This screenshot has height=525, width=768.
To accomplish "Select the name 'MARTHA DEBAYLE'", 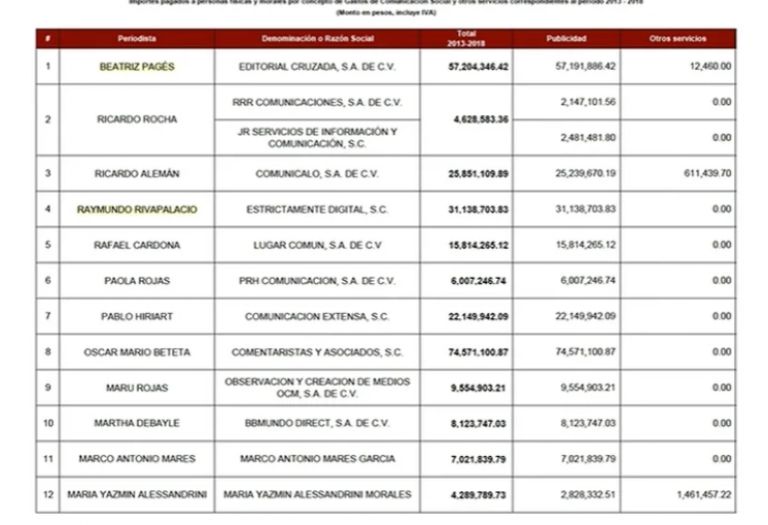I will (x=137, y=423).
